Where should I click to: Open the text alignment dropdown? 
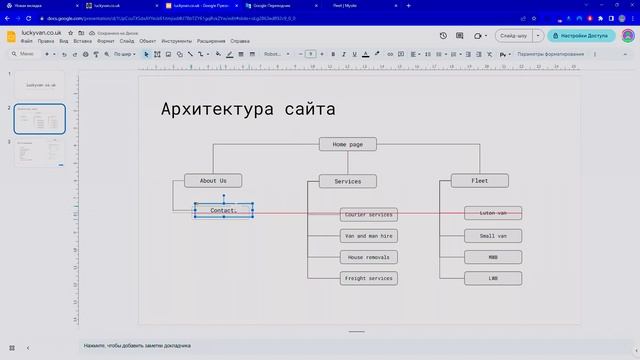pyautogui.click(x=415, y=54)
